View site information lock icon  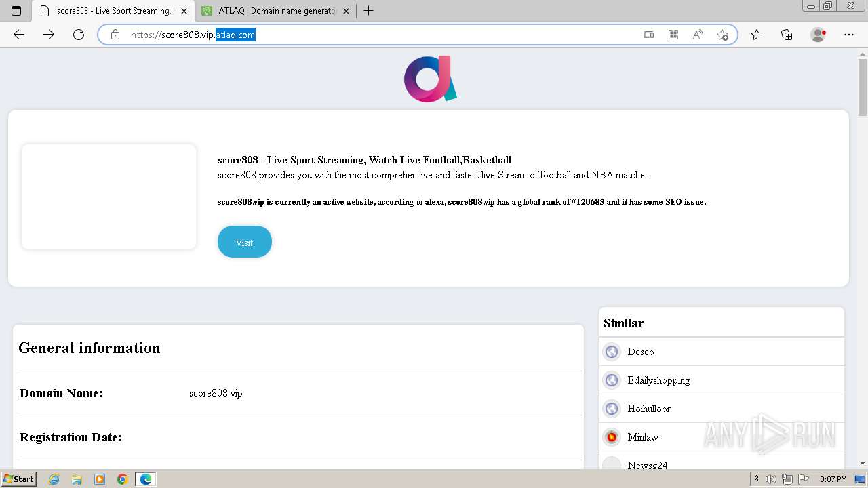pyautogui.click(x=115, y=35)
